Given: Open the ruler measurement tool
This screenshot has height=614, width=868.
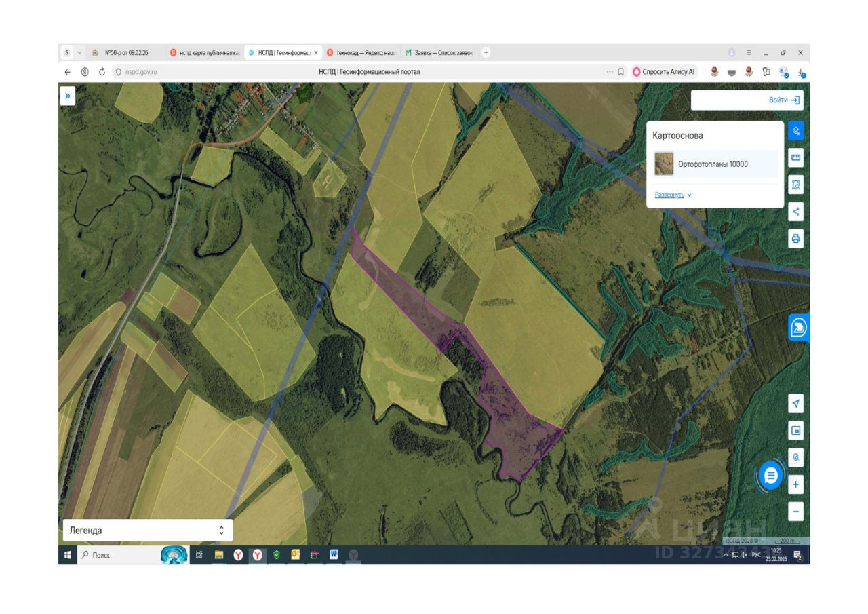Looking at the screenshot, I should click(796, 157).
